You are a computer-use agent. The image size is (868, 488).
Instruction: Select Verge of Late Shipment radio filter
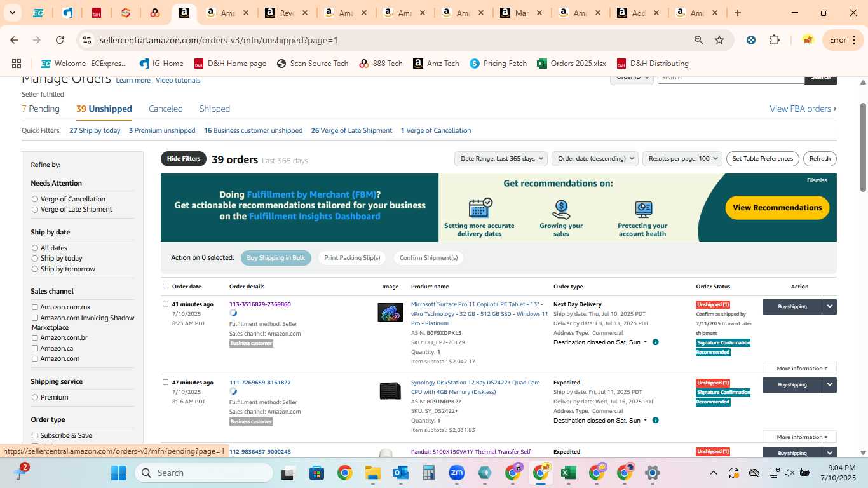tap(35, 209)
